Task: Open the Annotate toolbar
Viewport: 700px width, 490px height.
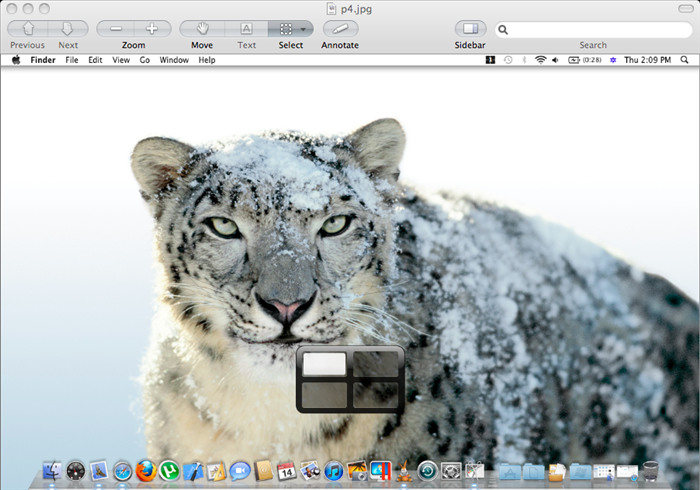Action: click(x=340, y=29)
